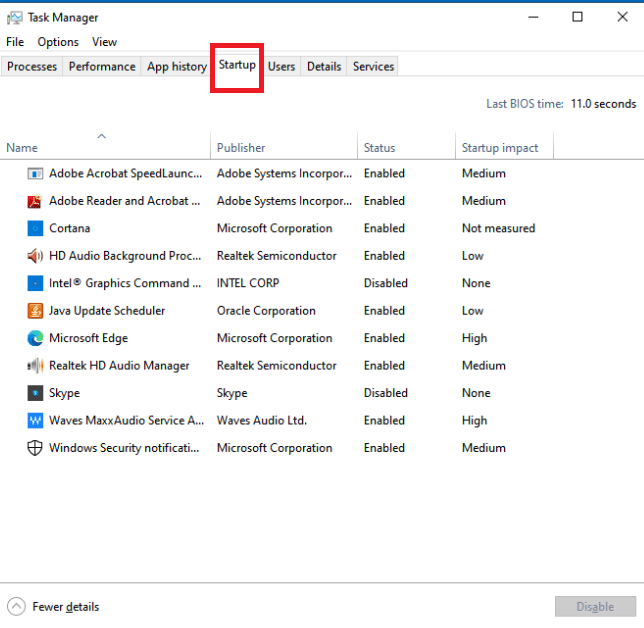Click the red Adobe Reader icon

point(35,201)
